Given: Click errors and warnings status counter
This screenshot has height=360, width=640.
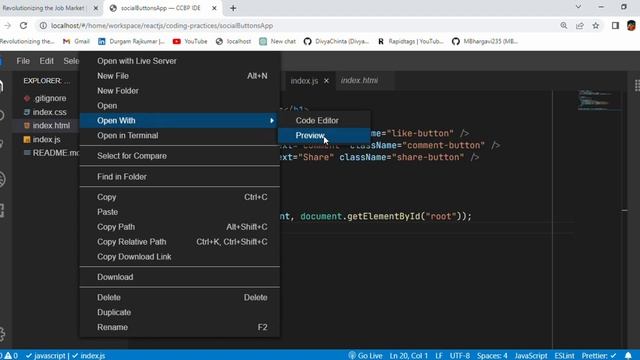Looking at the screenshot, I should pyautogui.click(x=9, y=356).
